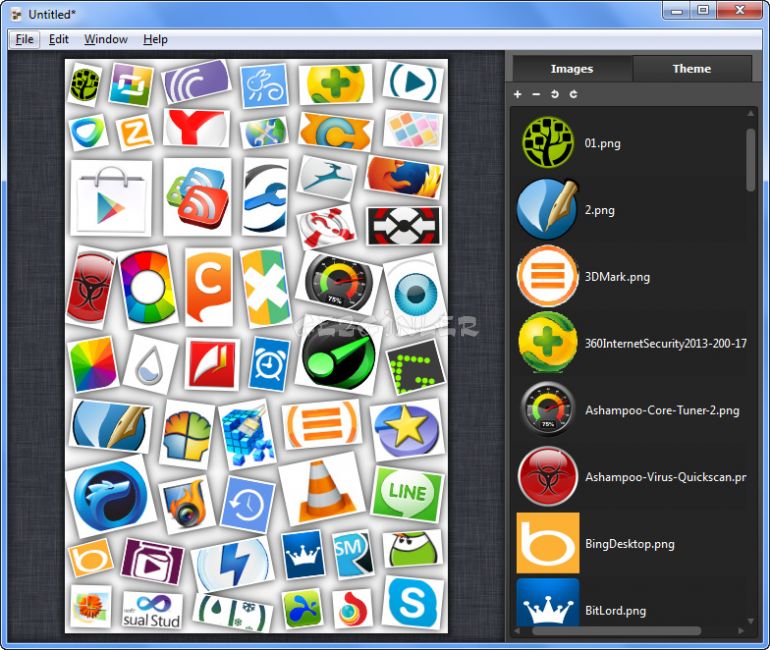Click the Ashampoo-Core-Tuner-2.png file name

pyautogui.click(x=662, y=410)
